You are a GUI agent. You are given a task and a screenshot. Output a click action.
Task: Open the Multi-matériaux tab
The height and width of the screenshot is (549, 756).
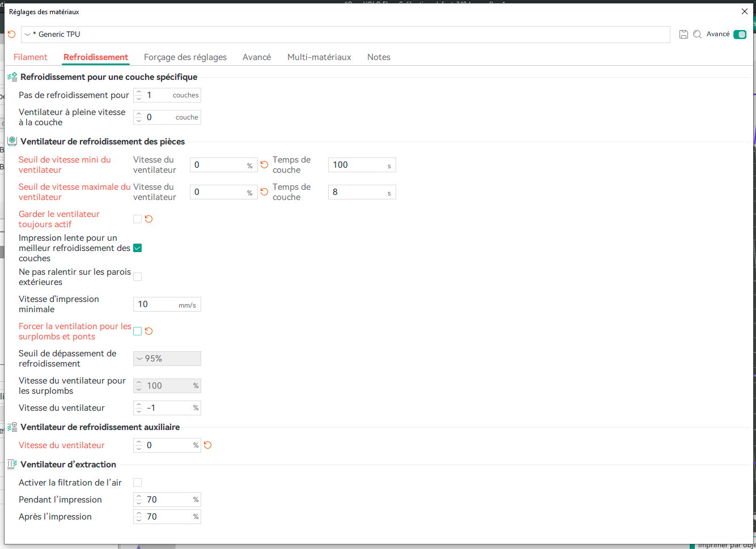[319, 57]
